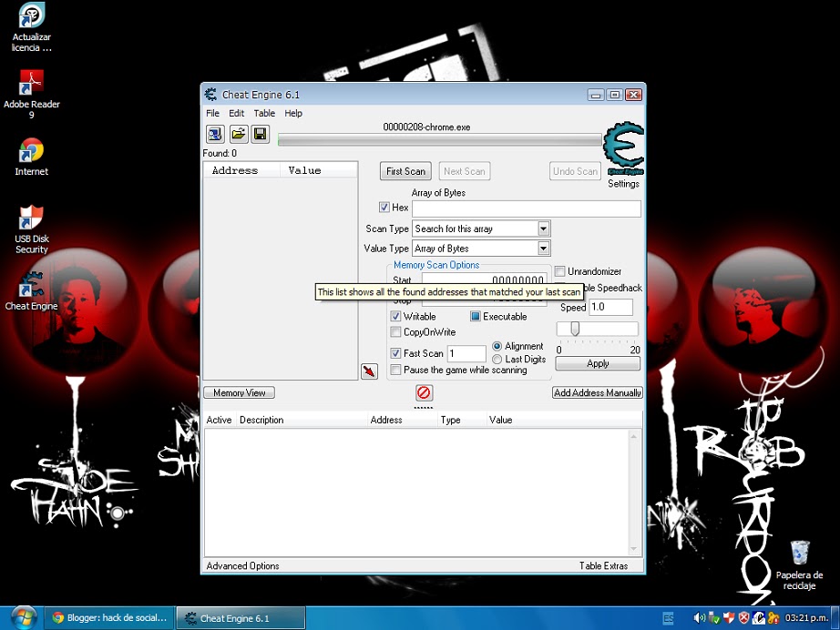This screenshot has height=630, width=840.
Task: Open the Table menu
Action: point(264,113)
